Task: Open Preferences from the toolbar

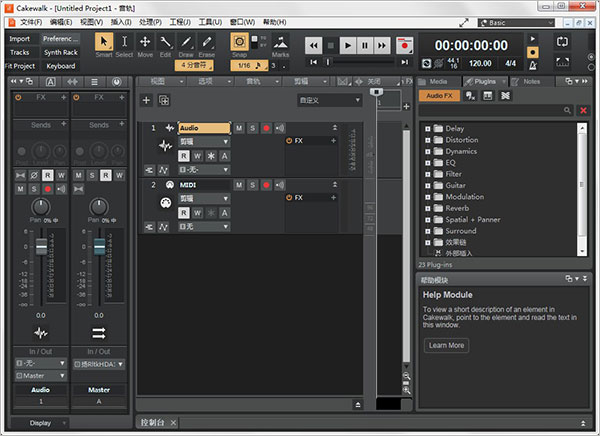Action: click(x=60, y=39)
